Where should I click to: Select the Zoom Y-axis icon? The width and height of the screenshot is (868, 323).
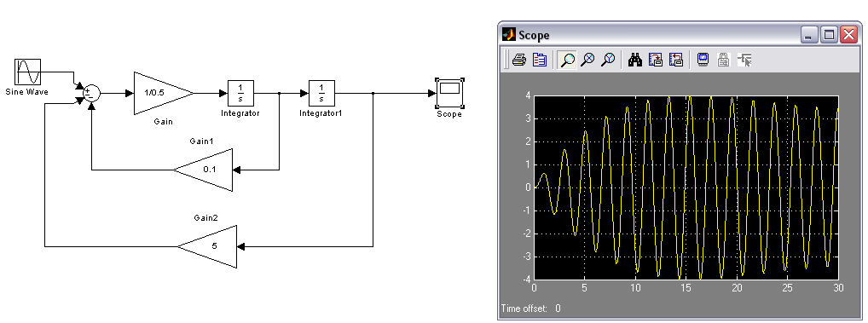(x=609, y=60)
